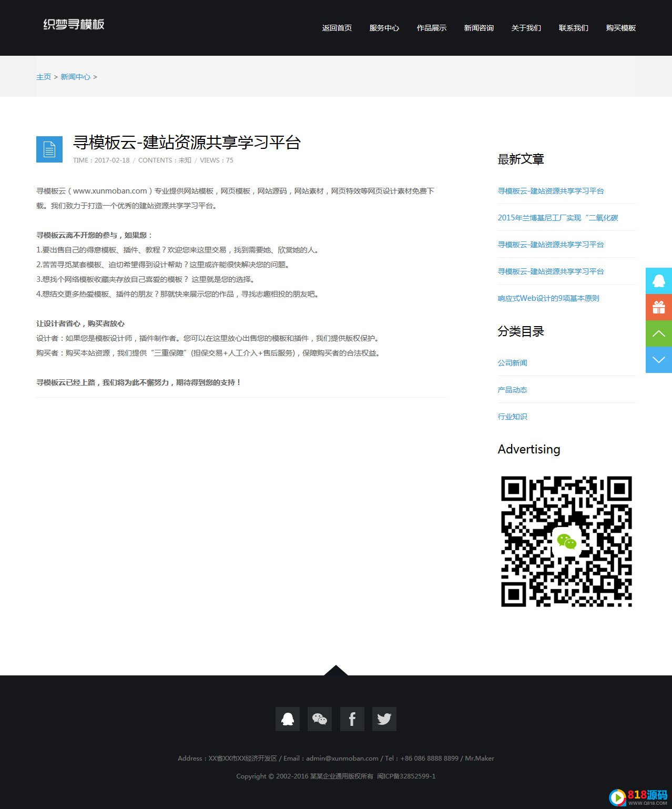Click the VIEWS: 75 metadata
This screenshot has width=672, height=809.
point(217,160)
